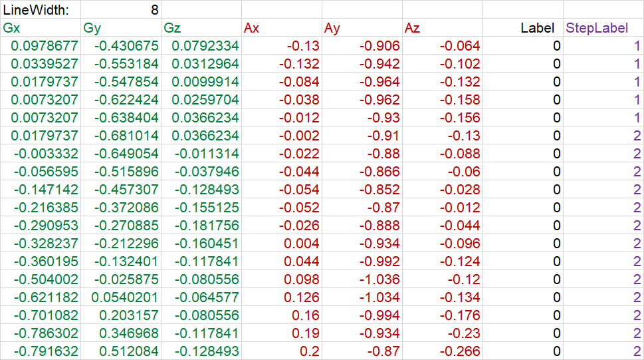This screenshot has width=644, height=360.
Task: Select the Gz header cell
Action: point(201,28)
